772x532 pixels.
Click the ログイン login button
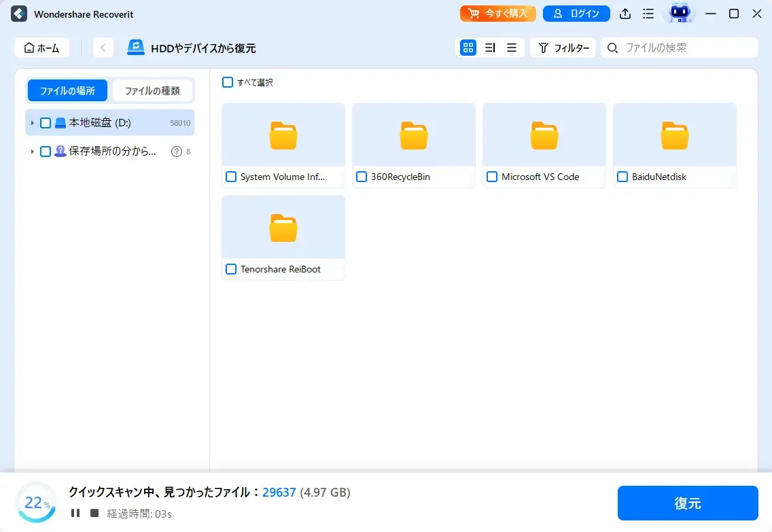tap(576, 14)
